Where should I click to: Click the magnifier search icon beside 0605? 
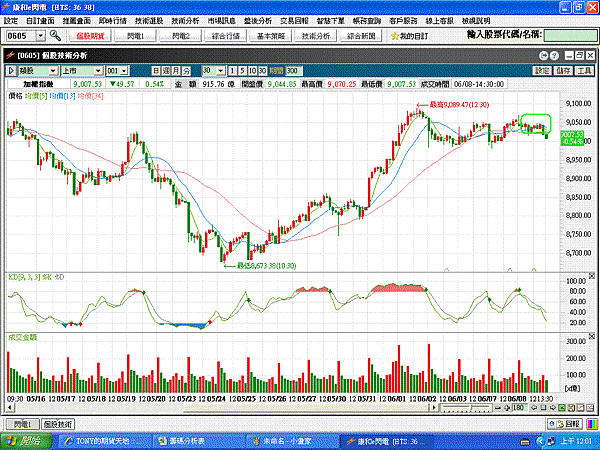(x=55, y=36)
